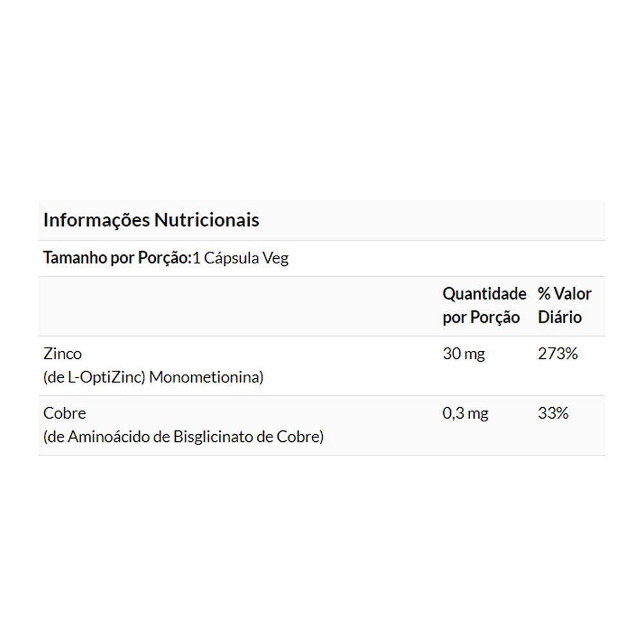
Task: Click the L-OptiZinc text in Zinco description
Action: (x=105, y=377)
